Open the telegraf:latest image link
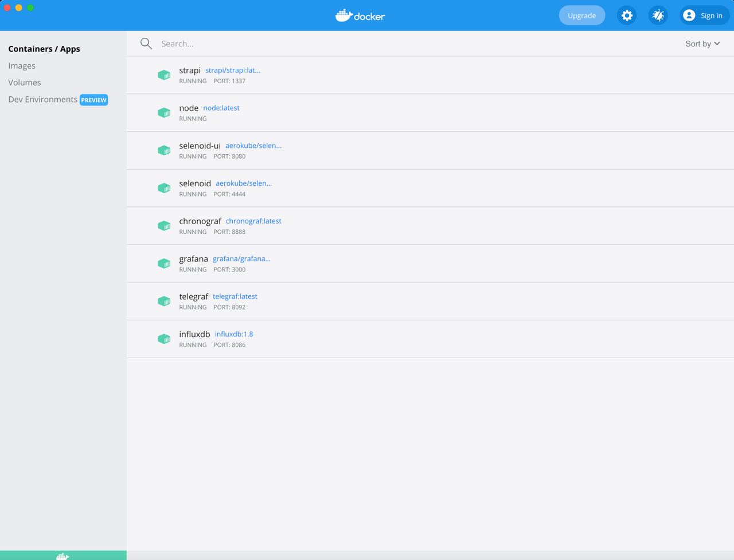 (235, 296)
